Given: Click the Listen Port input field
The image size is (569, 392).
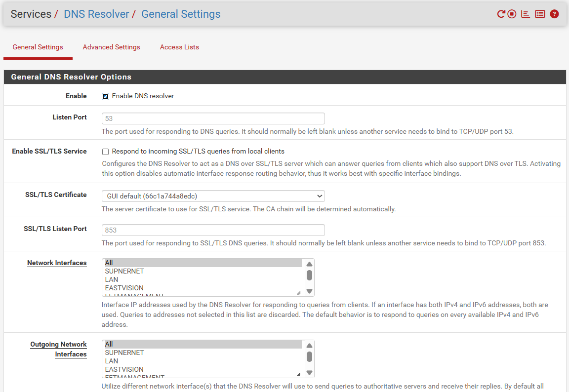Looking at the screenshot, I should point(213,118).
